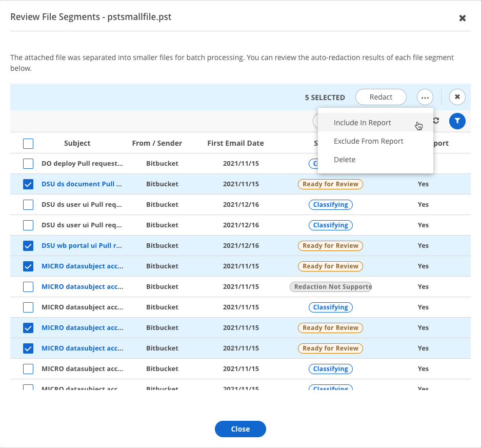Click the Redact button
The height and width of the screenshot is (448, 481).
[x=380, y=97]
